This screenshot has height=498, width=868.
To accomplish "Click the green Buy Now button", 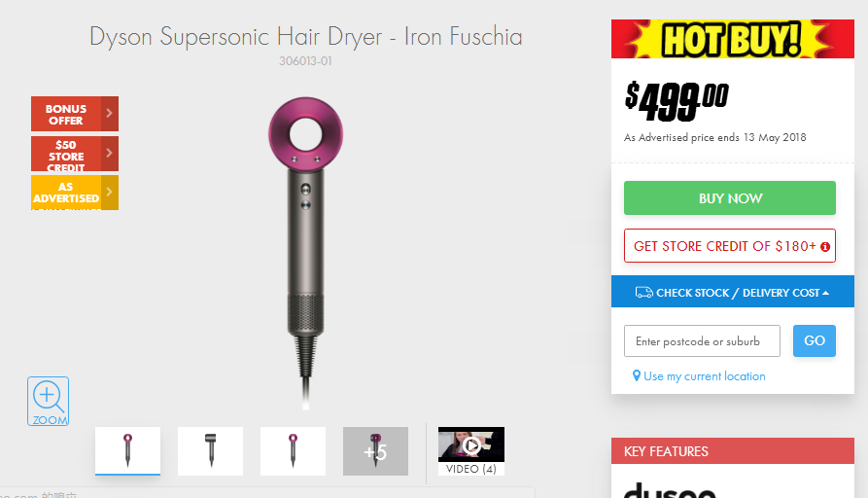I will 730,197.
